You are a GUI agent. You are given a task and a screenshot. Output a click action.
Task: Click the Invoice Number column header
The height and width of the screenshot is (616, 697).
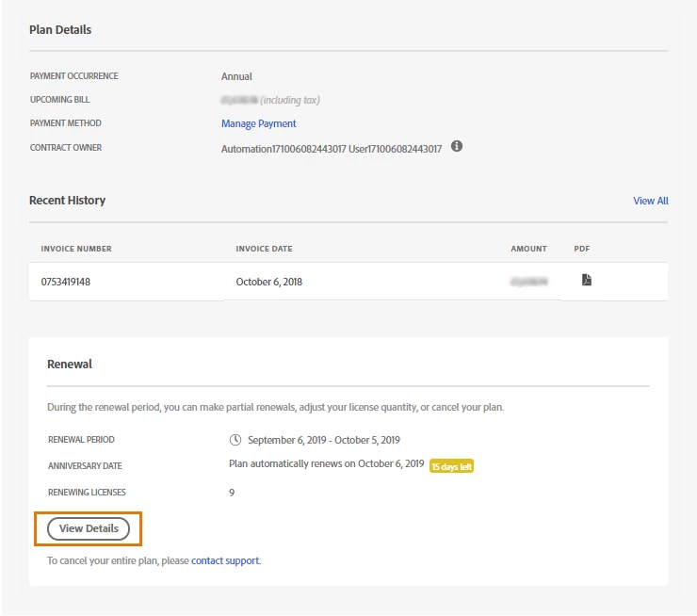76,249
